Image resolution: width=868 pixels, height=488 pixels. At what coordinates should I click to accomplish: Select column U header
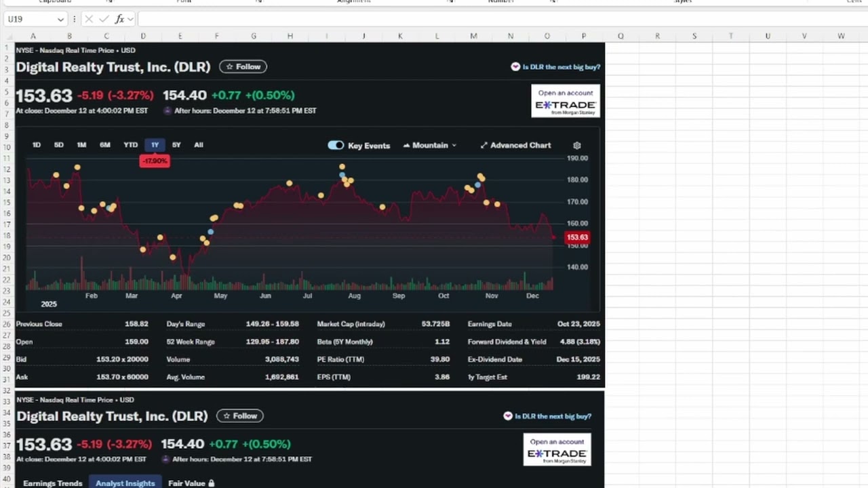[x=768, y=36]
